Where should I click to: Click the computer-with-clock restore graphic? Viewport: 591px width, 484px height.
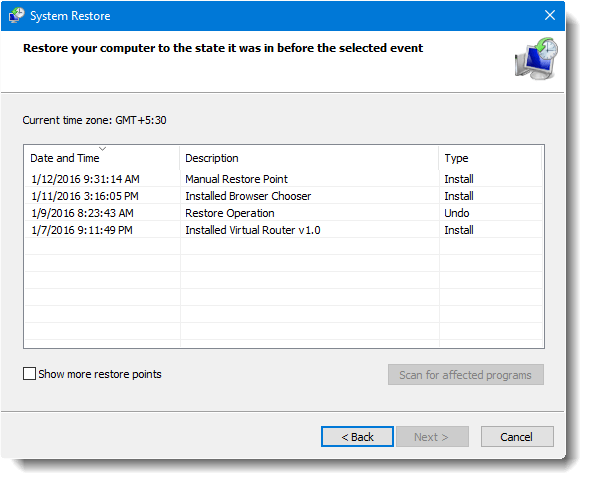coord(537,58)
